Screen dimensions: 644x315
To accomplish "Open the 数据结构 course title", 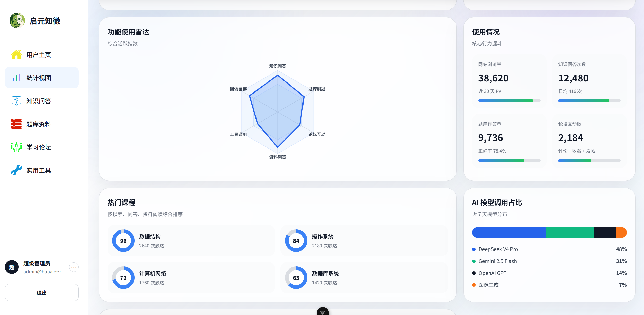I will click(150, 236).
